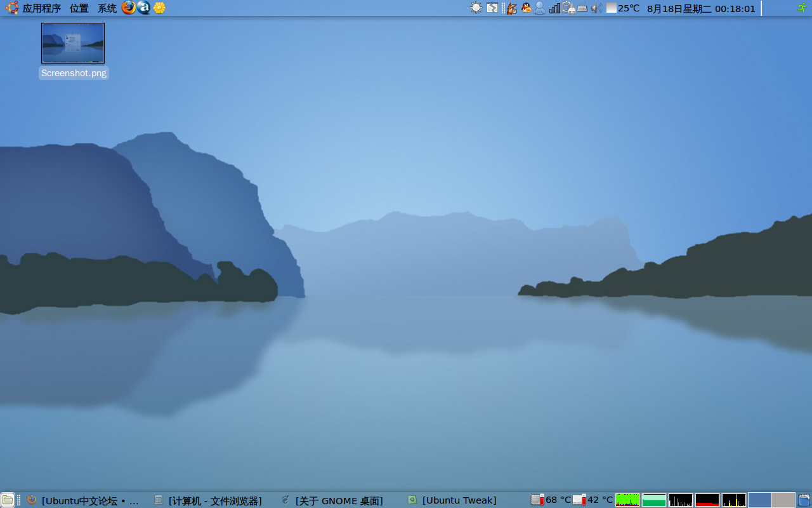
Task: Click the drive temperature sensor 42 °C
Action: click(593, 500)
